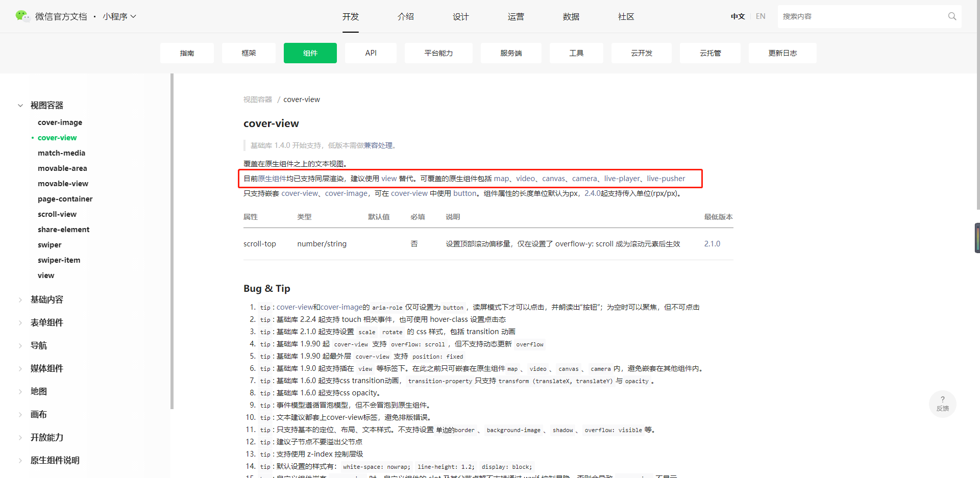Open share-element in the sidebar
The width and height of the screenshot is (980, 478).
click(x=63, y=230)
